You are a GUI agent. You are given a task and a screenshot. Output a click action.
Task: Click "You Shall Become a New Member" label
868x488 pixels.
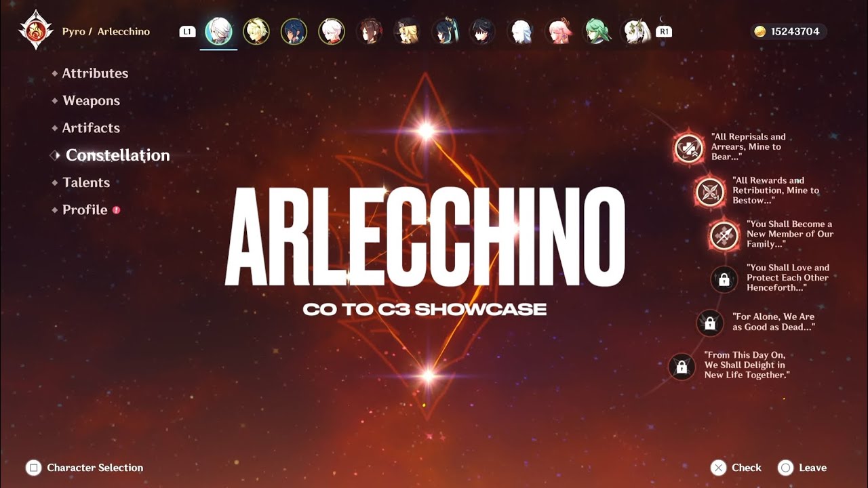pos(790,234)
